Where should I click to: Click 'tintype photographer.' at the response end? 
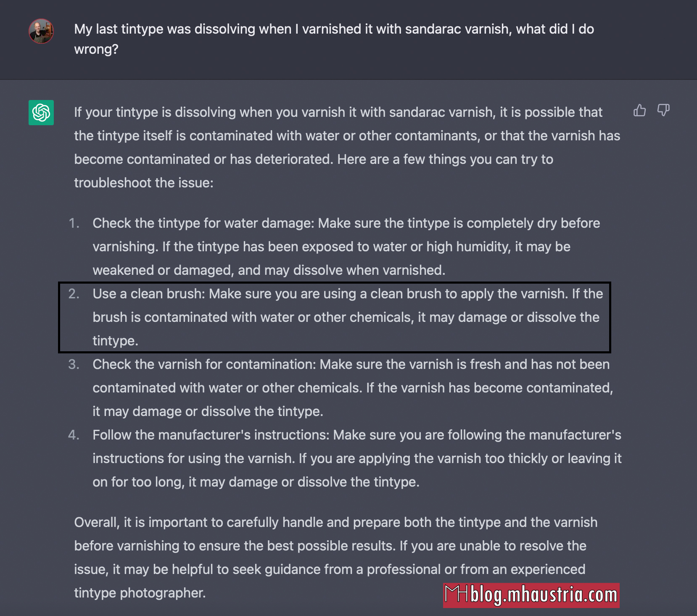140,593
